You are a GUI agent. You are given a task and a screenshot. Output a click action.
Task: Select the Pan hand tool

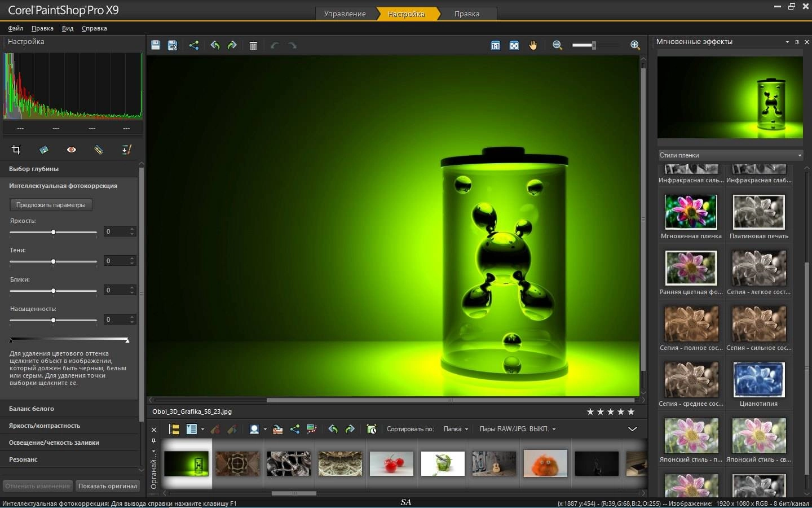[x=533, y=45]
